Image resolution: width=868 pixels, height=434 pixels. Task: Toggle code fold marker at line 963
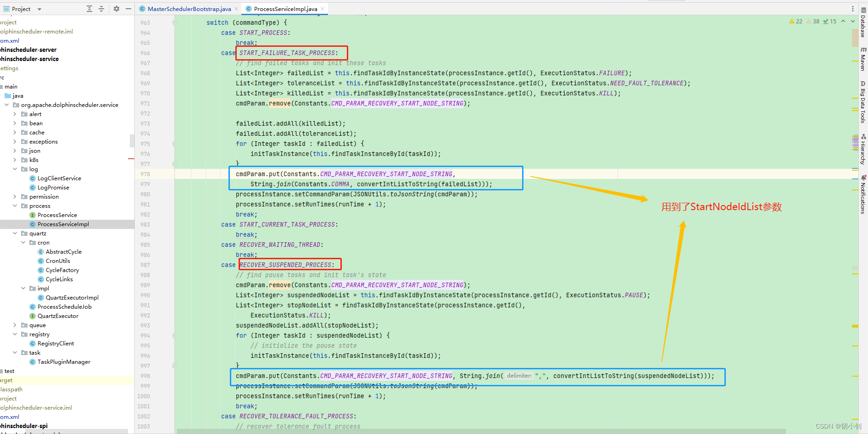174,22
